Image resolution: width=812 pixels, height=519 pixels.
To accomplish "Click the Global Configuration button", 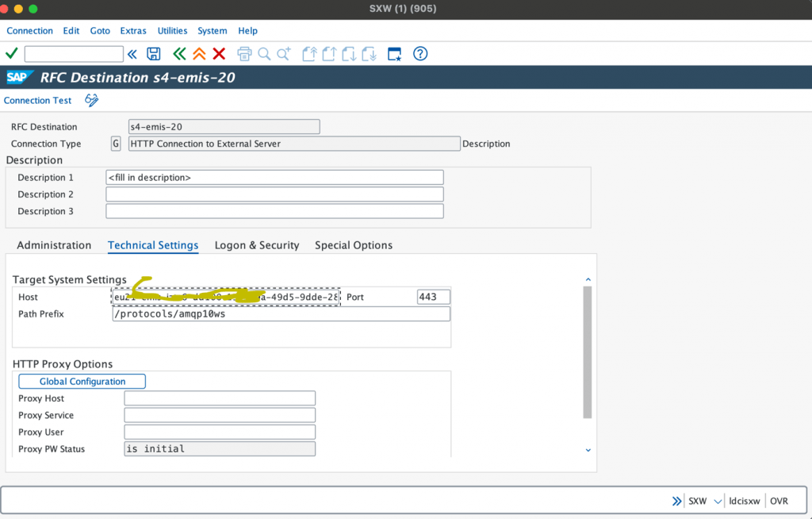I will 82,382.
